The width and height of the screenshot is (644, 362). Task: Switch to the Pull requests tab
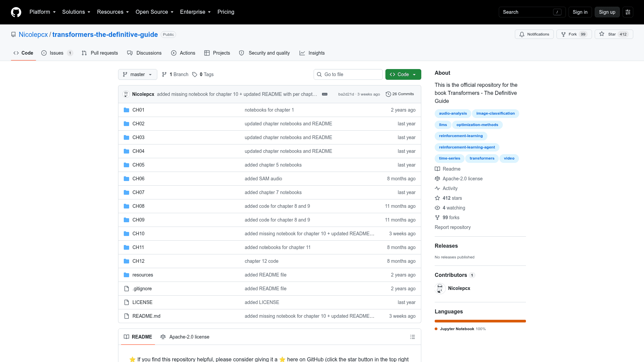pyautogui.click(x=100, y=53)
